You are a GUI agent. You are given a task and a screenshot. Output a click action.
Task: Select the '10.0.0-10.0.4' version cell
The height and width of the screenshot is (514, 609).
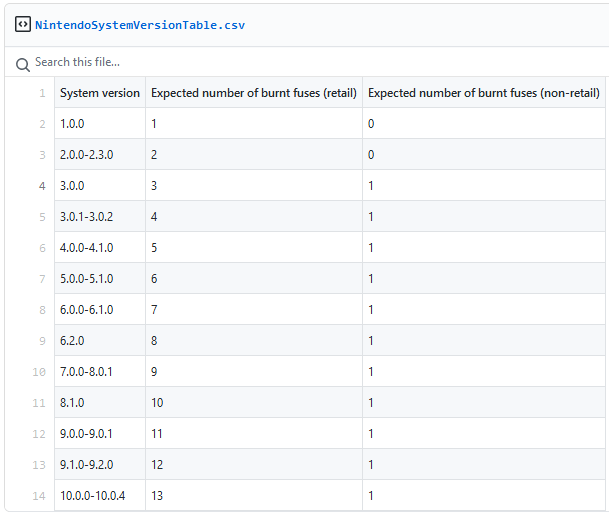click(100, 495)
